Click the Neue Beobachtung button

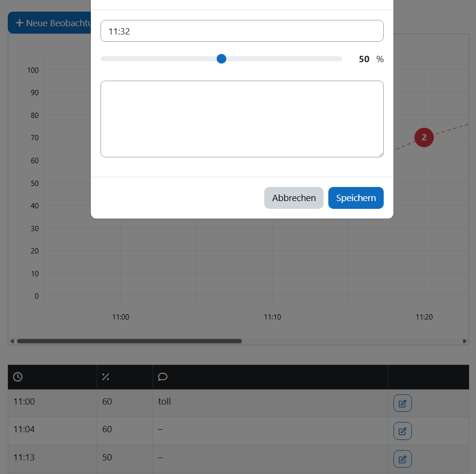(50, 23)
